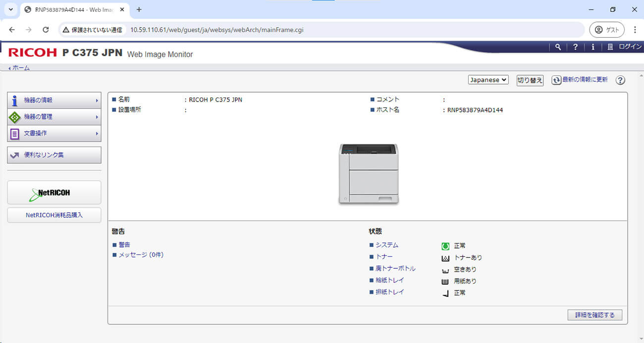Click the ログイン link
644x343 pixels.
(630, 47)
